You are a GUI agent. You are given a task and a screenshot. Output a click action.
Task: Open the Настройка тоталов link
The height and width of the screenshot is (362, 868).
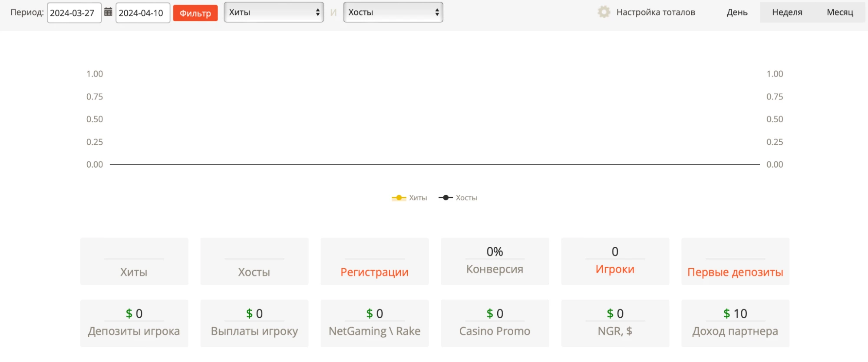656,12
